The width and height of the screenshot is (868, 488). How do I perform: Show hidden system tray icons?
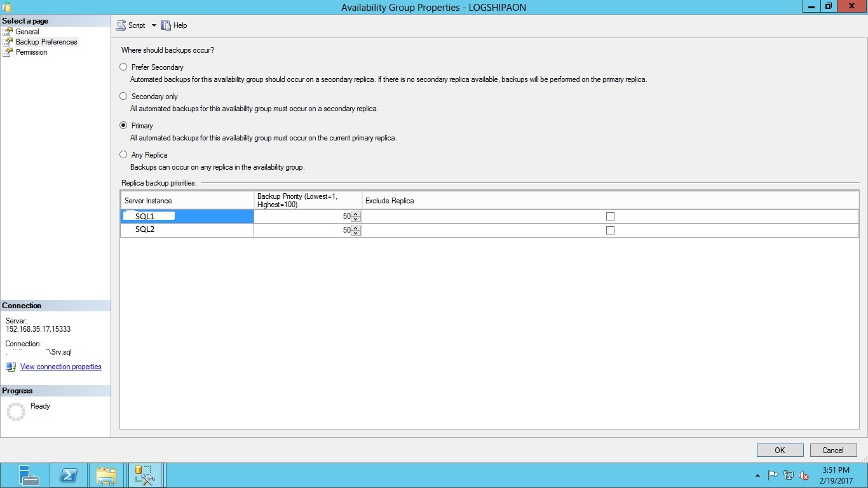(x=757, y=475)
